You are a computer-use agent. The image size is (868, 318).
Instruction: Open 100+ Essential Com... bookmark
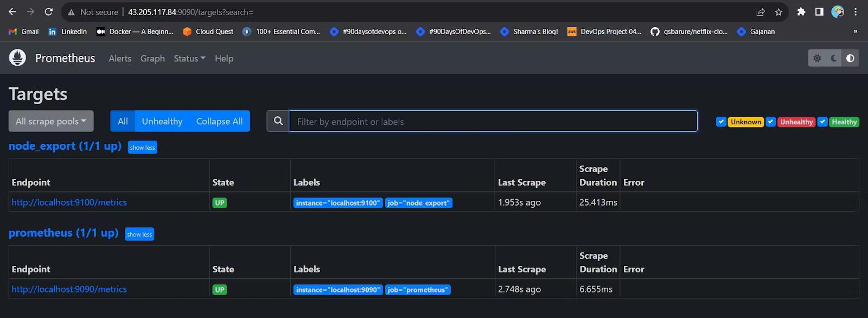pyautogui.click(x=282, y=31)
